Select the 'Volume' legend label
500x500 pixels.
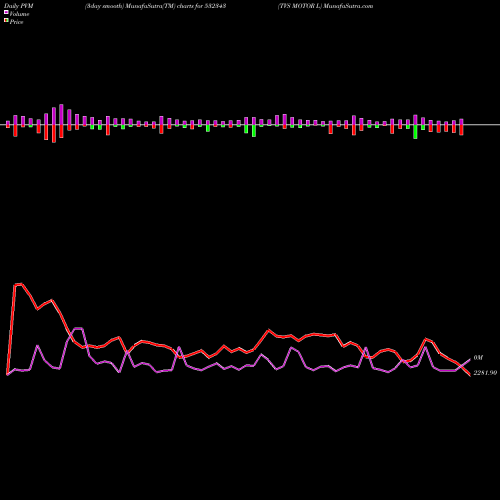click(19, 14)
